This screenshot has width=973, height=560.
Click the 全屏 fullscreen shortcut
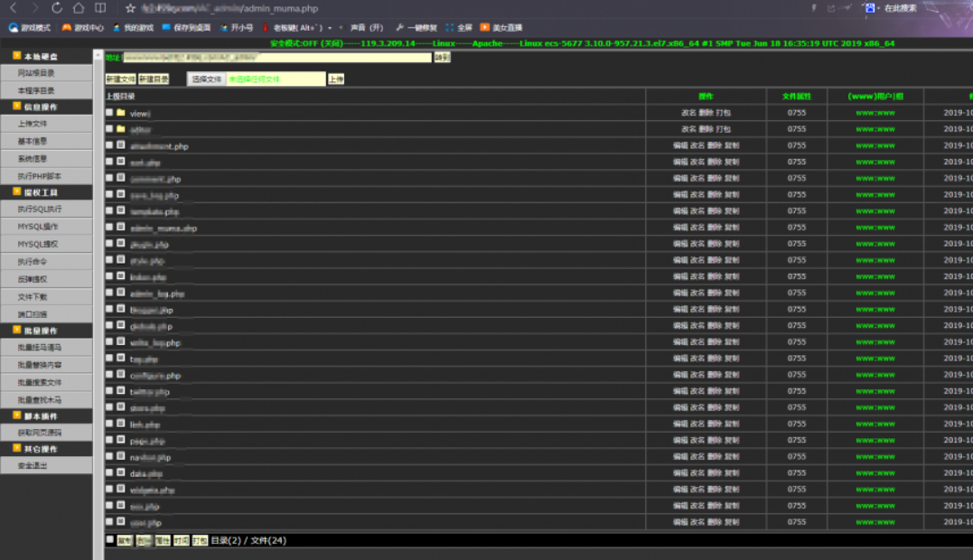click(459, 27)
